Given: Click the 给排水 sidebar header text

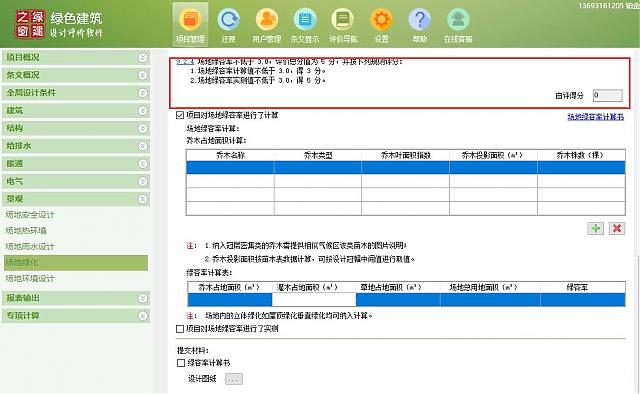Looking at the screenshot, I should tap(19, 146).
